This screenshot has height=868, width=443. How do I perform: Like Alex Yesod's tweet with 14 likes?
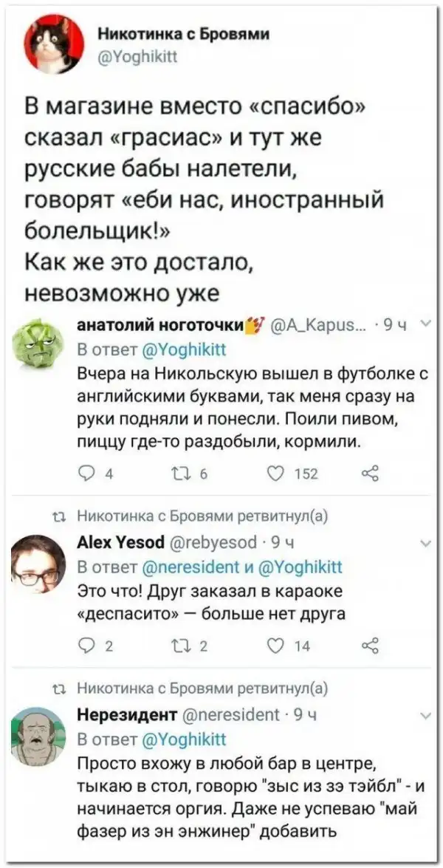tap(278, 646)
